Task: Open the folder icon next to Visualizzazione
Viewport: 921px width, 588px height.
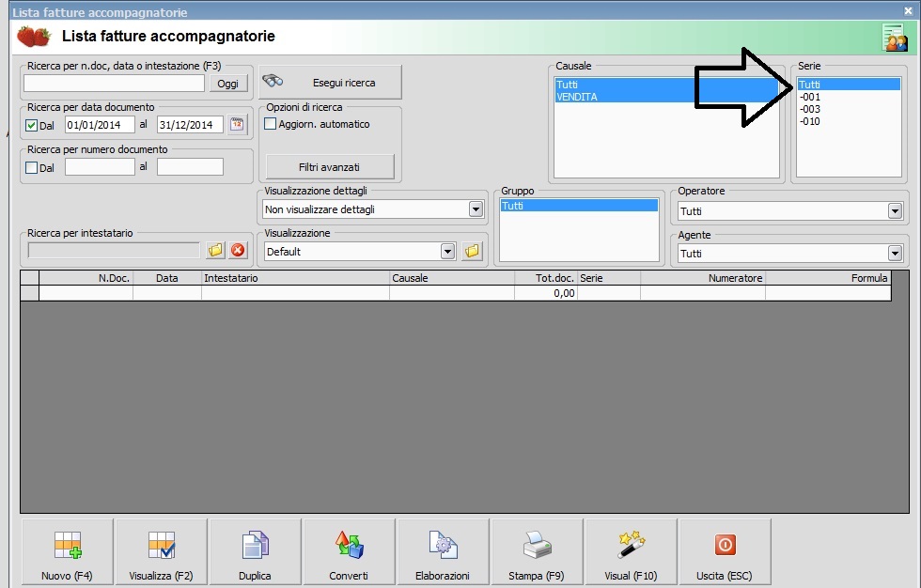Action: [x=472, y=251]
